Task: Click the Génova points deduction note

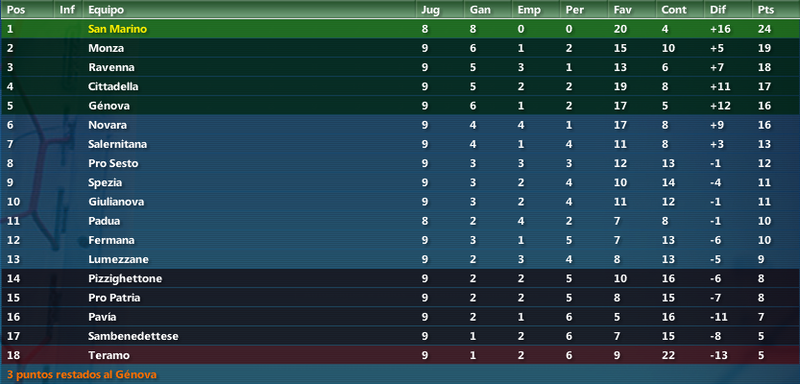Action: tap(82, 375)
